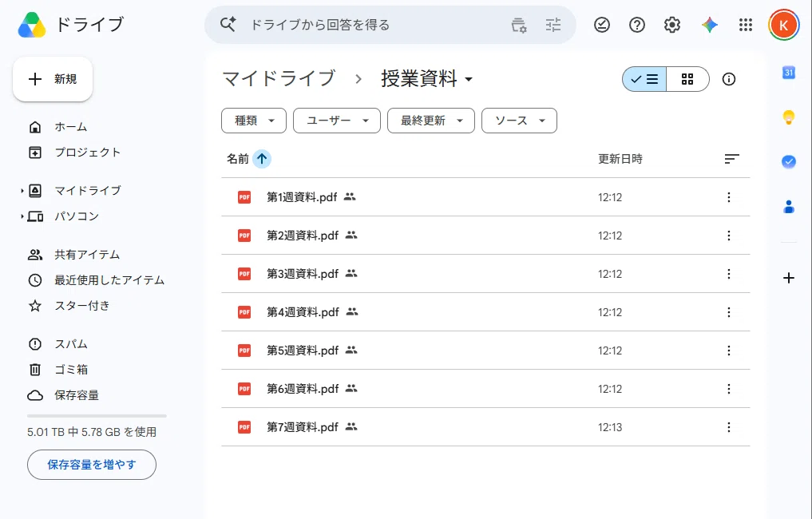Click the 5.01 TB 中 5.78 GB を使用 text
The height and width of the screenshot is (519, 812).
[x=92, y=432]
